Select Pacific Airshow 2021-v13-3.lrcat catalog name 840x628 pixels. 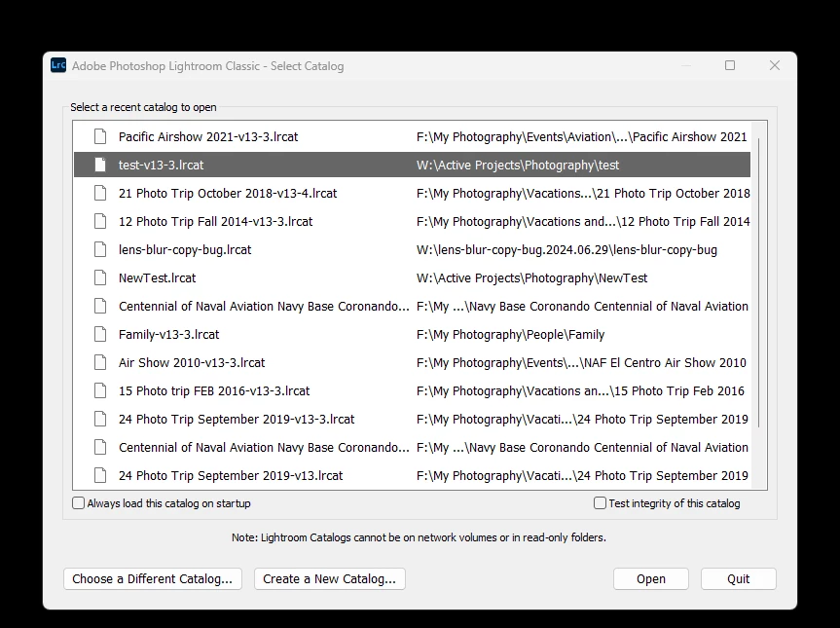(208, 136)
